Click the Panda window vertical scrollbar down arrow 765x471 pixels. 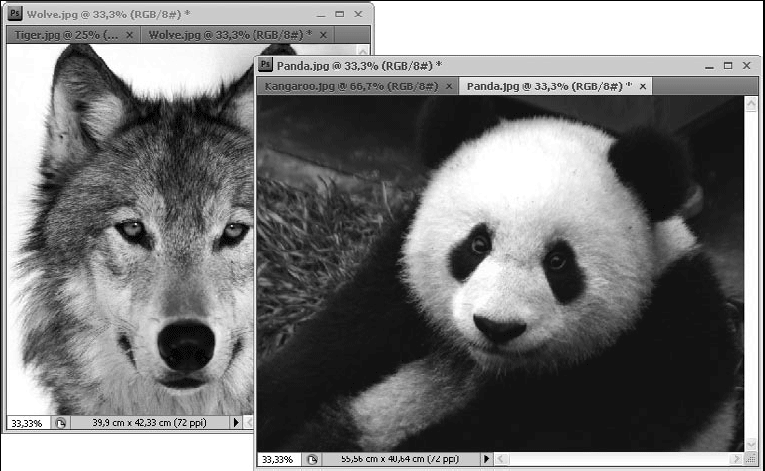click(752, 443)
